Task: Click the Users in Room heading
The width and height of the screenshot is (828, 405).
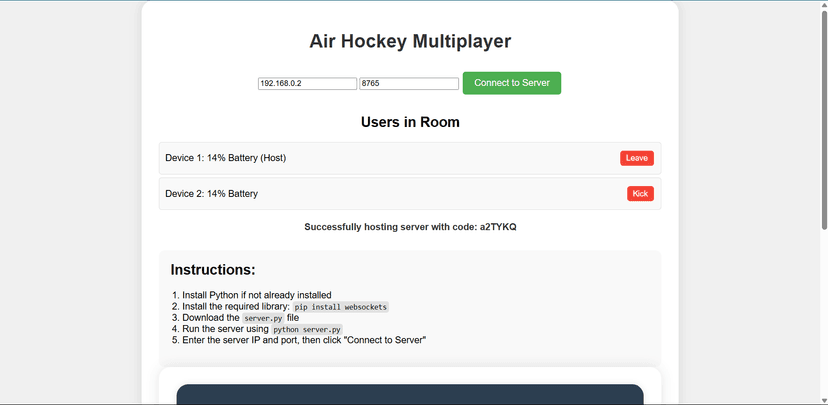Action: [x=410, y=123]
